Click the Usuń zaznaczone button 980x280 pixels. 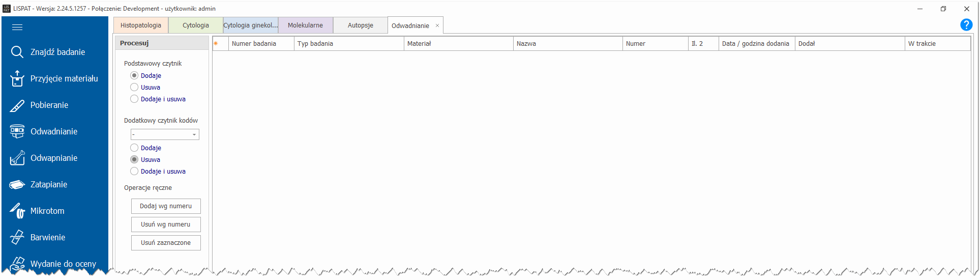coord(166,243)
